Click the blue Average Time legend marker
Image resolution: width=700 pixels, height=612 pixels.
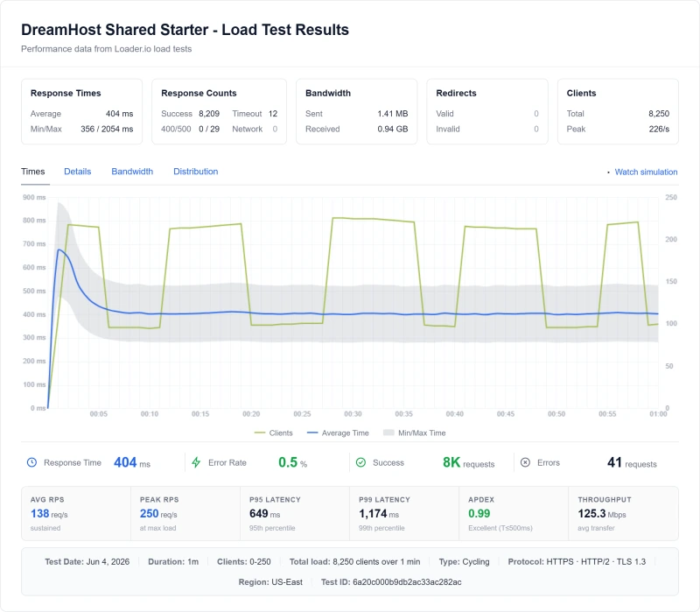pos(312,433)
